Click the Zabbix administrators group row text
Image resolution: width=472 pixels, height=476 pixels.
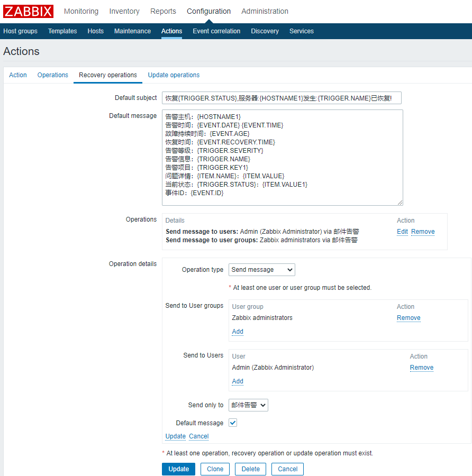pos(262,318)
